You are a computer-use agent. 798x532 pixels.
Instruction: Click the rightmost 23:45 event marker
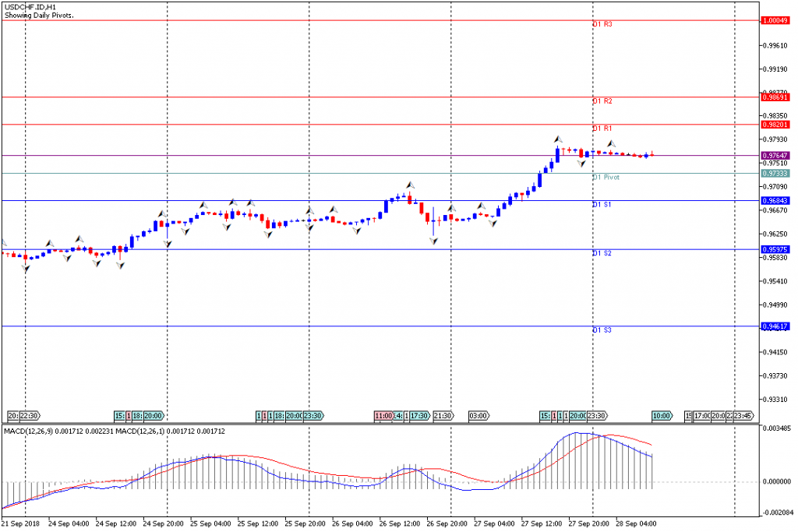click(743, 416)
